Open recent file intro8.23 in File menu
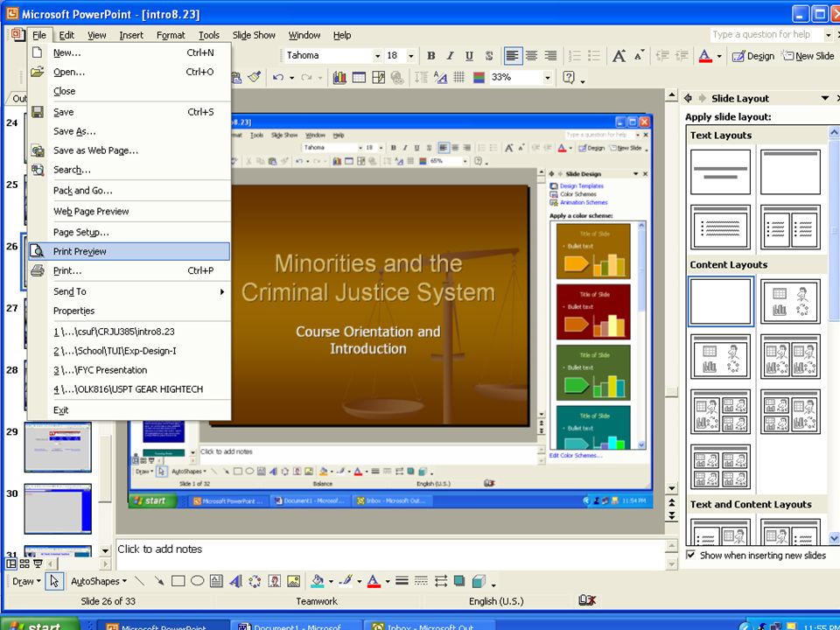This screenshot has height=630, width=840. click(129, 332)
